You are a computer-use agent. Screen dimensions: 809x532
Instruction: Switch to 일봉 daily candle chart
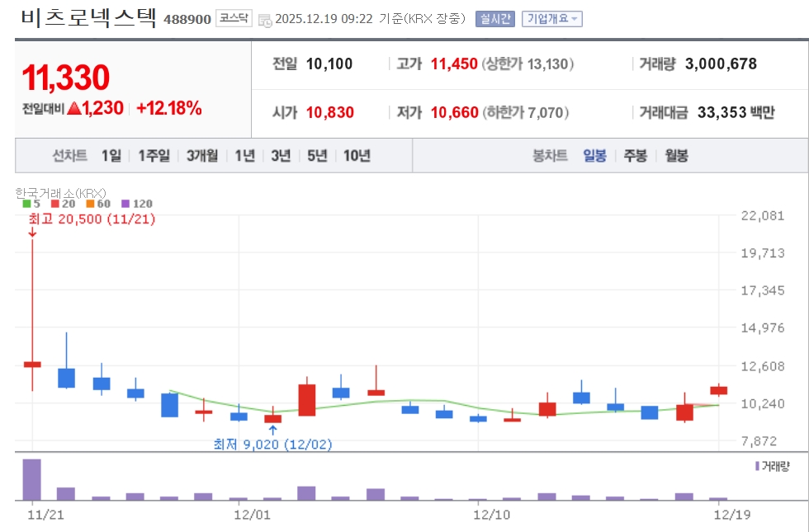click(x=594, y=155)
